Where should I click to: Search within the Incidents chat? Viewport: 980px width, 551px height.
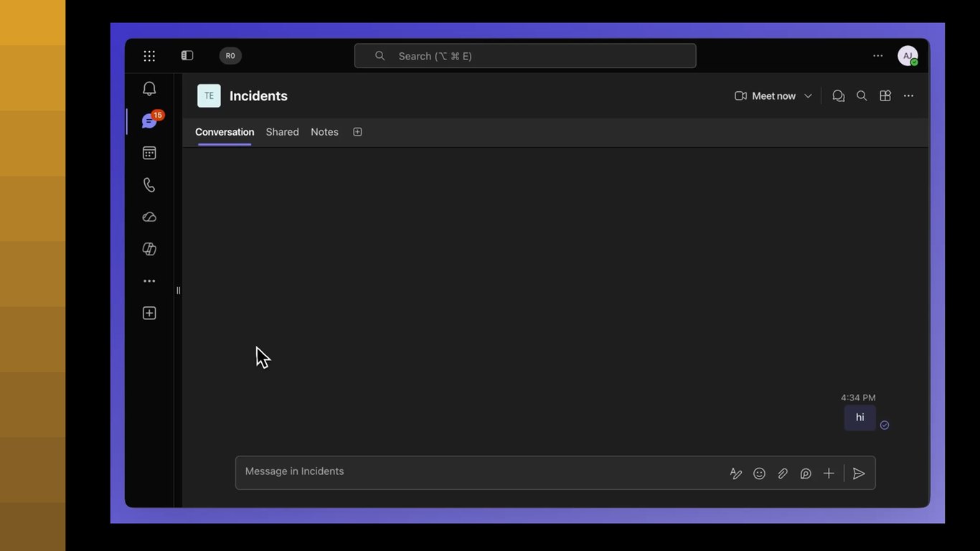point(862,96)
